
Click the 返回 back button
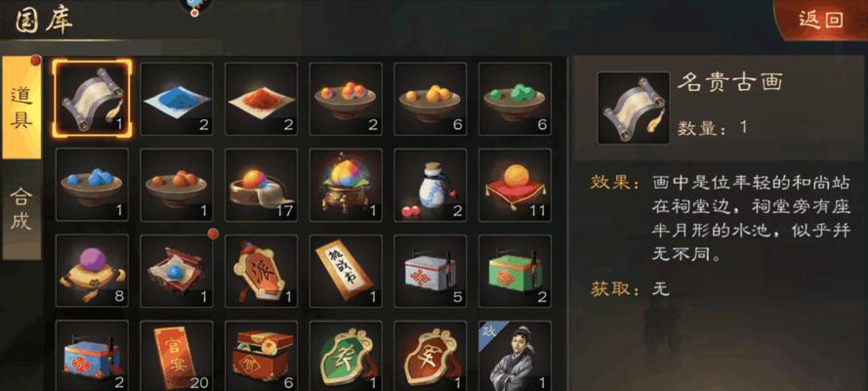[820, 20]
